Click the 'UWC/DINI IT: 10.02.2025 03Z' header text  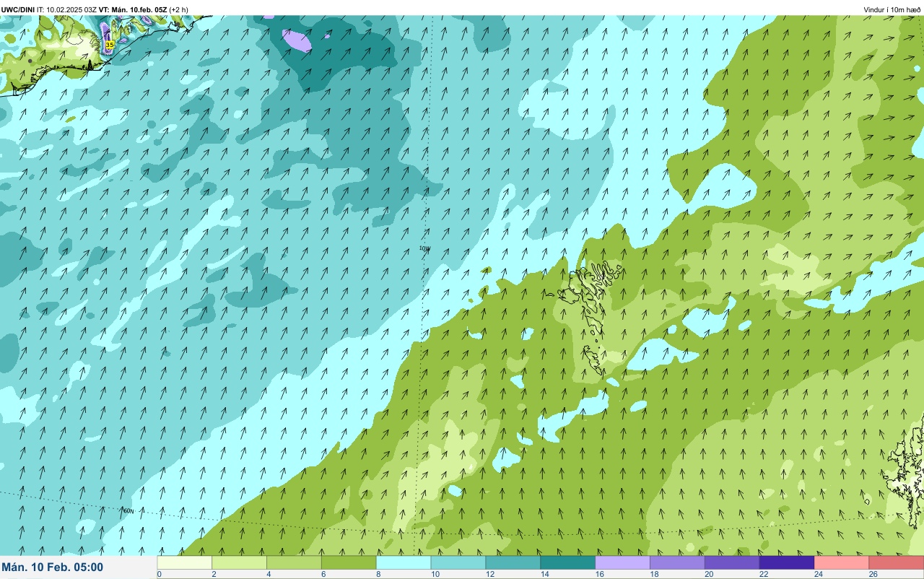(x=49, y=9)
